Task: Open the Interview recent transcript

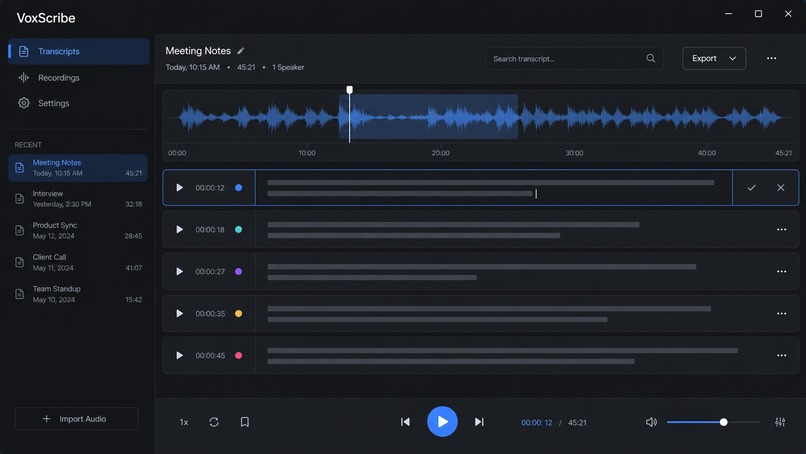Action: (x=78, y=199)
